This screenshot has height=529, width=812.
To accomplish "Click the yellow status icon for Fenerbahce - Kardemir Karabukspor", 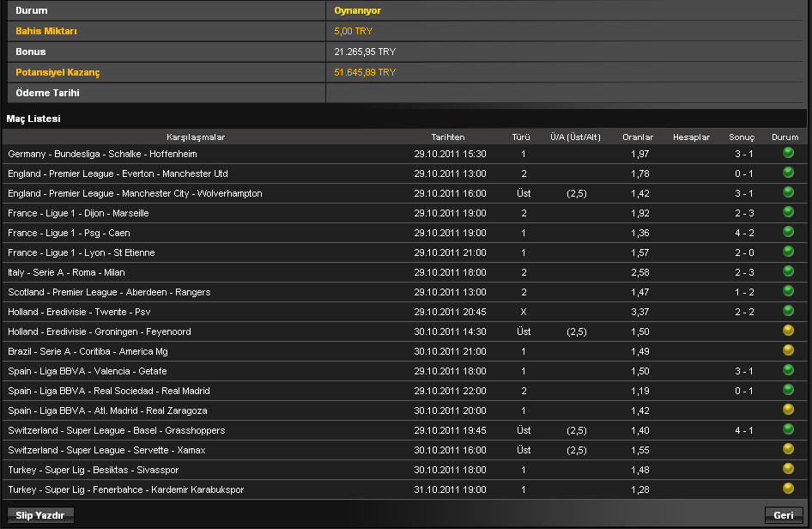I will (x=788, y=489).
